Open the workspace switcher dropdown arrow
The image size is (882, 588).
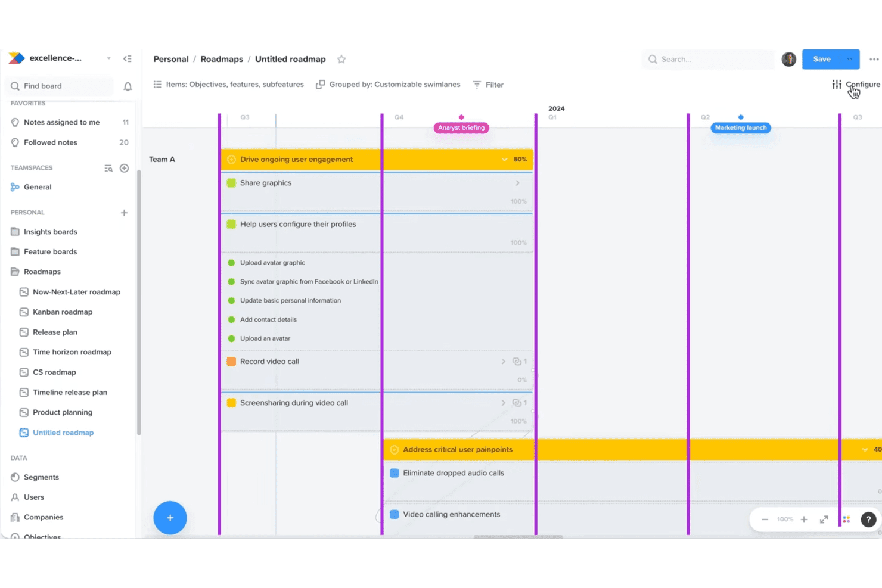[x=108, y=58]
